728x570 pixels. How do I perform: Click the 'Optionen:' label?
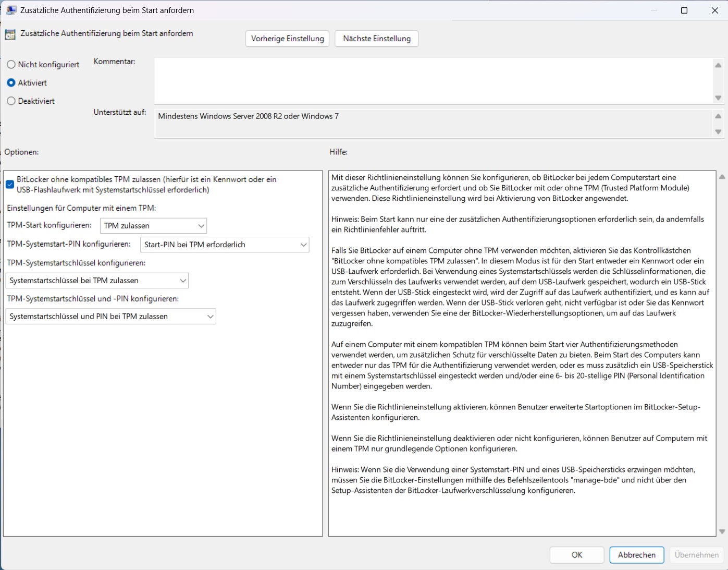(x=21, y=152)
